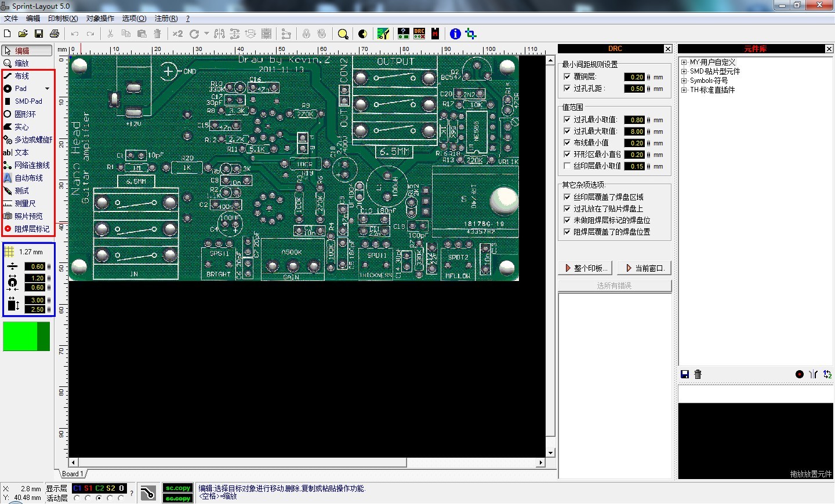This screenshot has width=835, height=504.
Task: Run DRC on 当前窗口
Action: point(644,268)
